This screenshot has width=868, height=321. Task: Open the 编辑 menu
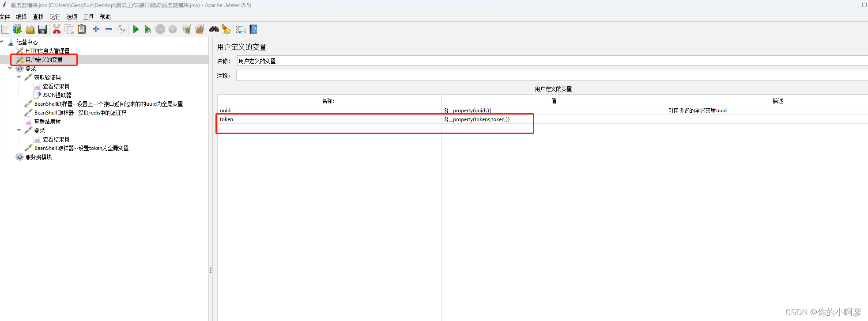(x=21, y=17)
